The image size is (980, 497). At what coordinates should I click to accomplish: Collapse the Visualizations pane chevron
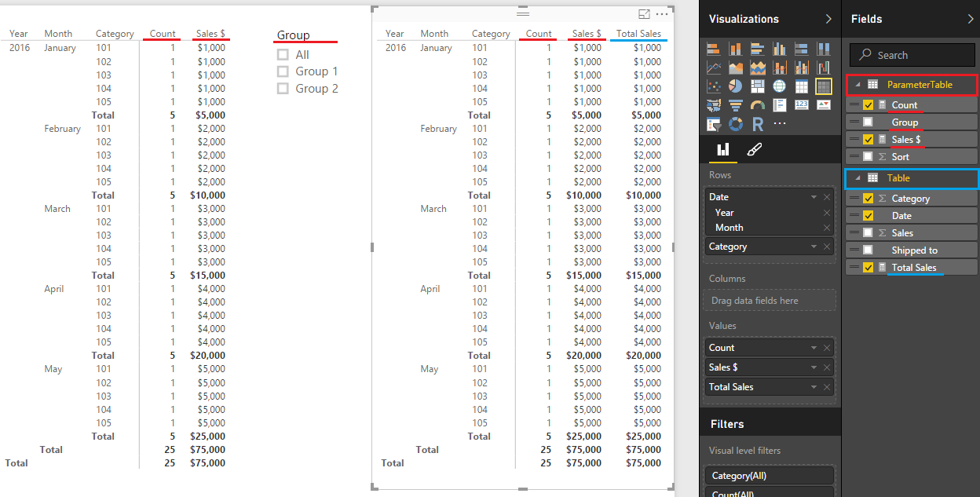(x=828, y=19)
